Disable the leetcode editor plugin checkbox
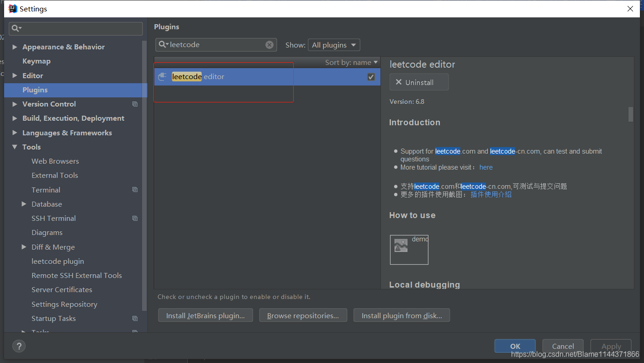The image size is (644, 363). coord(371,77)
